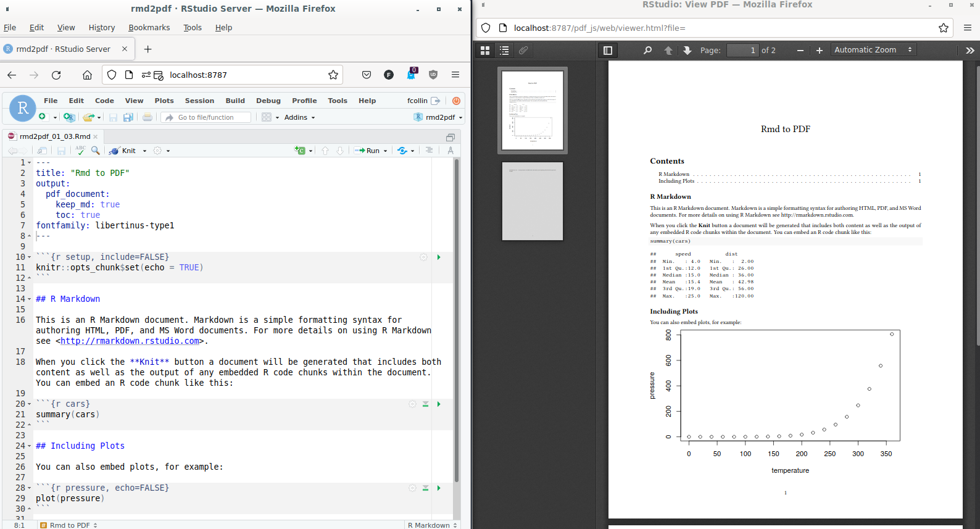Open the Automatic Zoom dropdown
This screenshot has height=529, width=980.
click(x=873, y=50)
